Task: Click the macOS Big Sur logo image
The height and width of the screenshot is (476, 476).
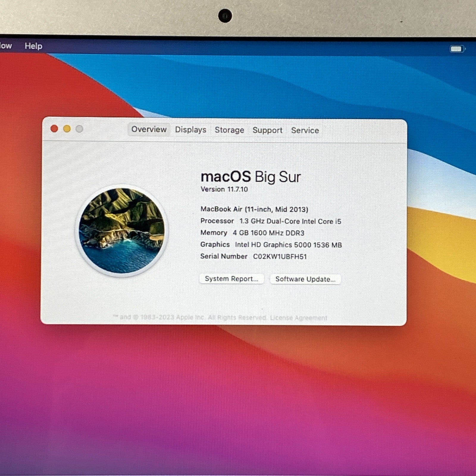Action: [122, 231]
